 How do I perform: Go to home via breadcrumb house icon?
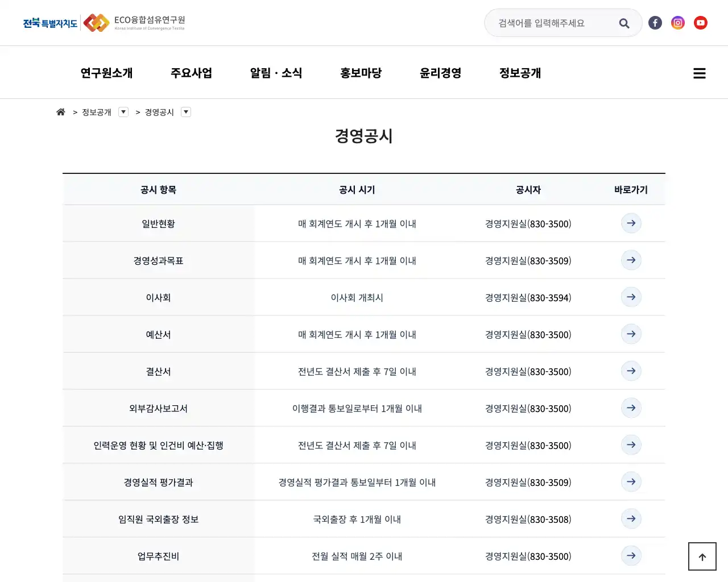[61, 112]
